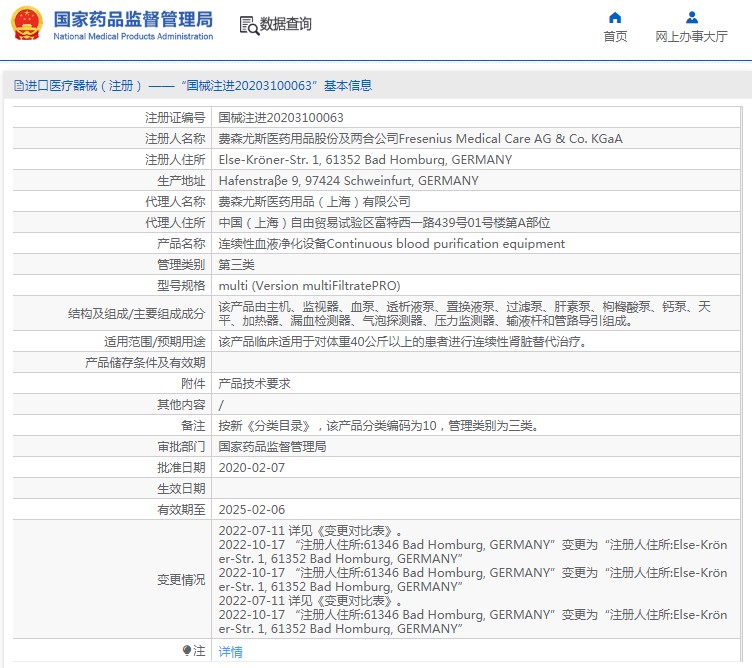This screenshot has height=668, width=752.
Task: Click agent name 费森尤斯医药用品（上海）有限公司
Action: (315, 202)
